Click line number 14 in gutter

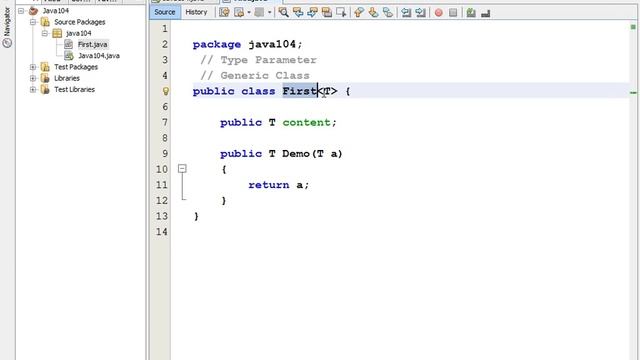pyautogui.click(x=162, y=232)
